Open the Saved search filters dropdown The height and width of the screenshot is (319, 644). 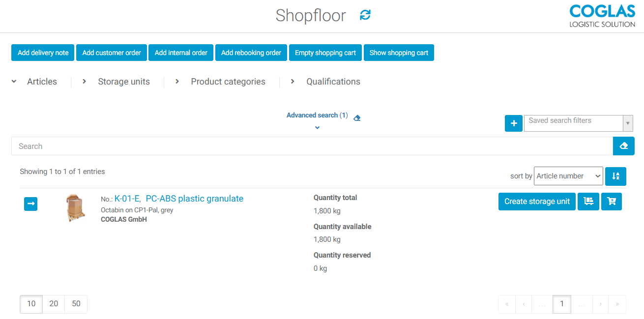[578, 123]
